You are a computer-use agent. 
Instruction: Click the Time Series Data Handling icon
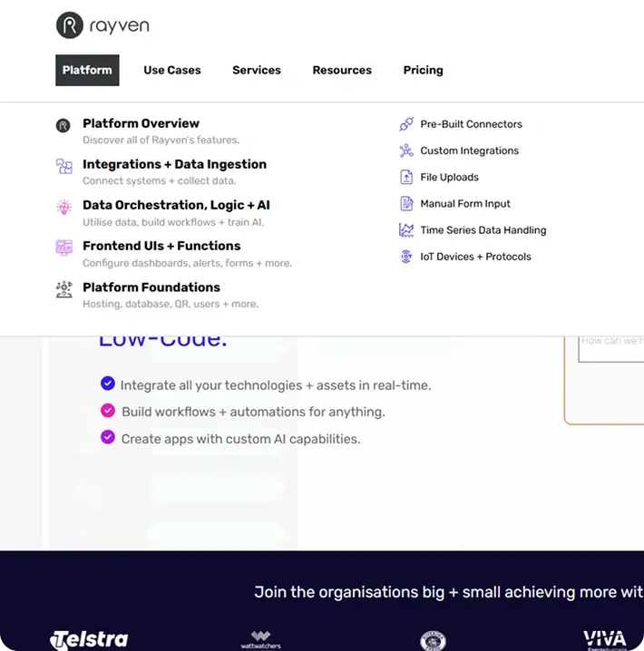tap(406, 230)
